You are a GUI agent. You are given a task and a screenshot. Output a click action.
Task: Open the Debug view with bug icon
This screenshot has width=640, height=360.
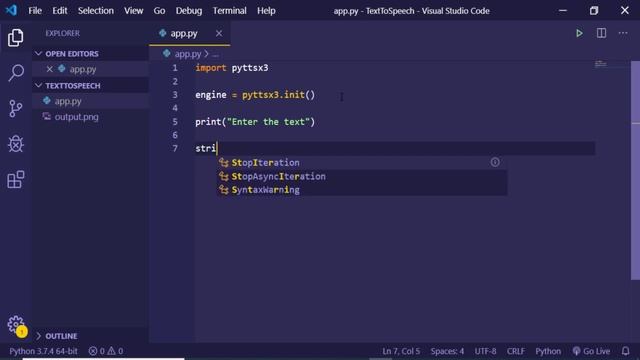(16, 144)
